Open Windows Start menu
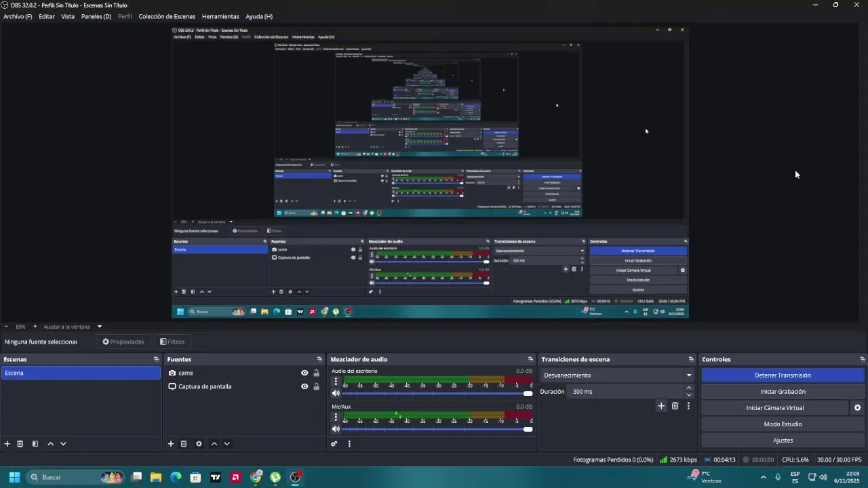 [x=14, y=477]
